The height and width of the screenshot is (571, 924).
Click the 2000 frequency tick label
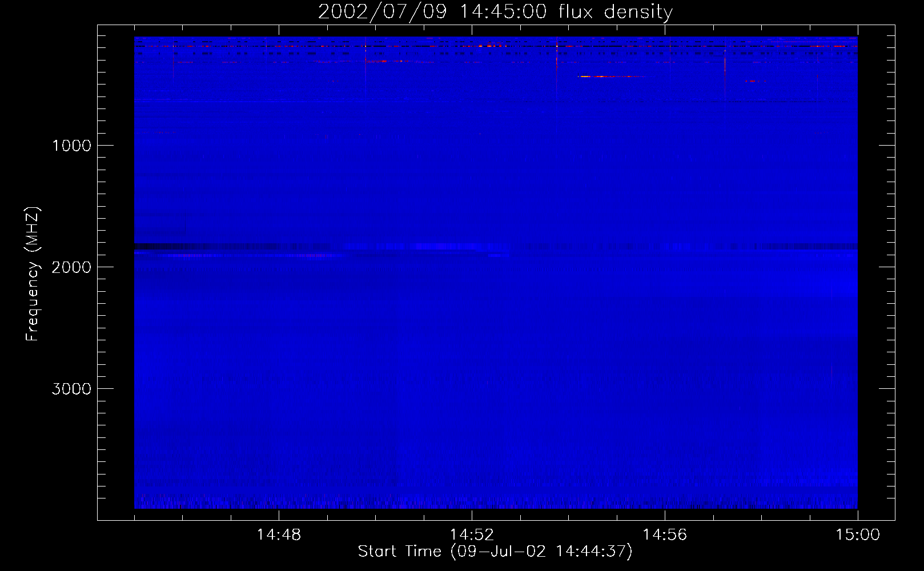pos(72,267)
